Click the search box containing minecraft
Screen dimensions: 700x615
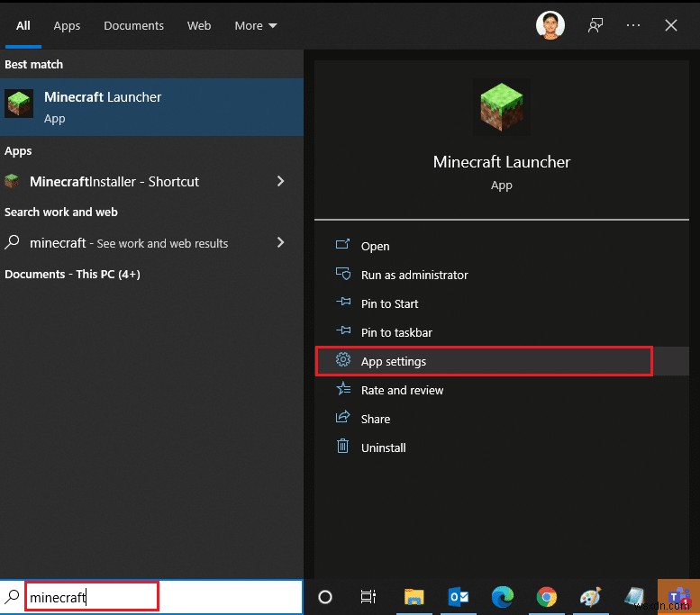pos(92,597)
